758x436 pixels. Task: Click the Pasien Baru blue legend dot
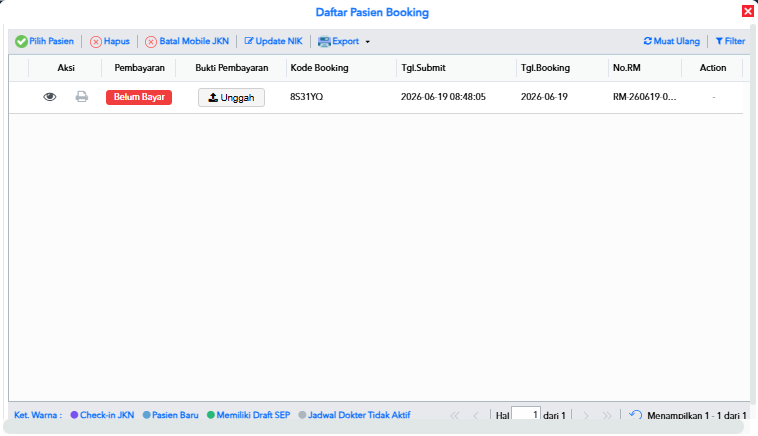click(x=146, y=415)
